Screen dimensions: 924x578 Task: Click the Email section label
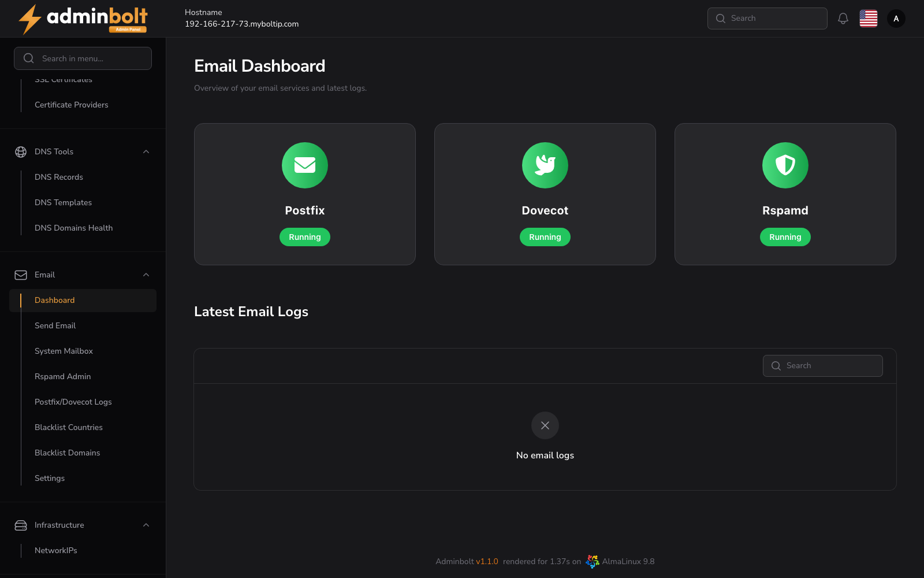[x=44, y=275]
